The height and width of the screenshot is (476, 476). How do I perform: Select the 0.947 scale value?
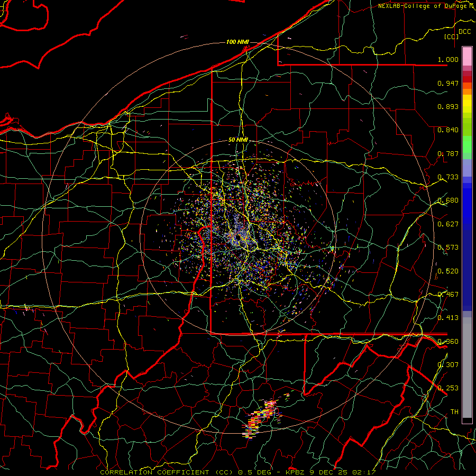point(448,83)
